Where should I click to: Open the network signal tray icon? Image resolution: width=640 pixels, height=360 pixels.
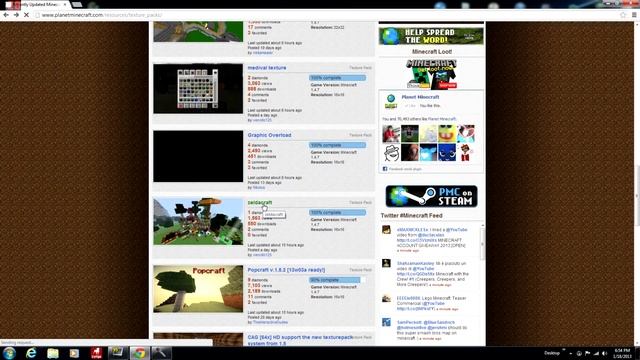[x=596, y=353]
